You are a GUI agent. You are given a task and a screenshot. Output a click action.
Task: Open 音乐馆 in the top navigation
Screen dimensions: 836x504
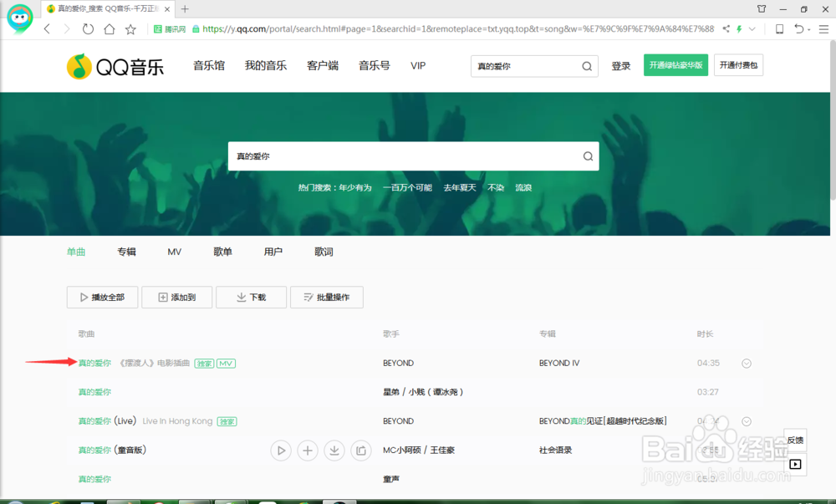click(x=209, y=65)
